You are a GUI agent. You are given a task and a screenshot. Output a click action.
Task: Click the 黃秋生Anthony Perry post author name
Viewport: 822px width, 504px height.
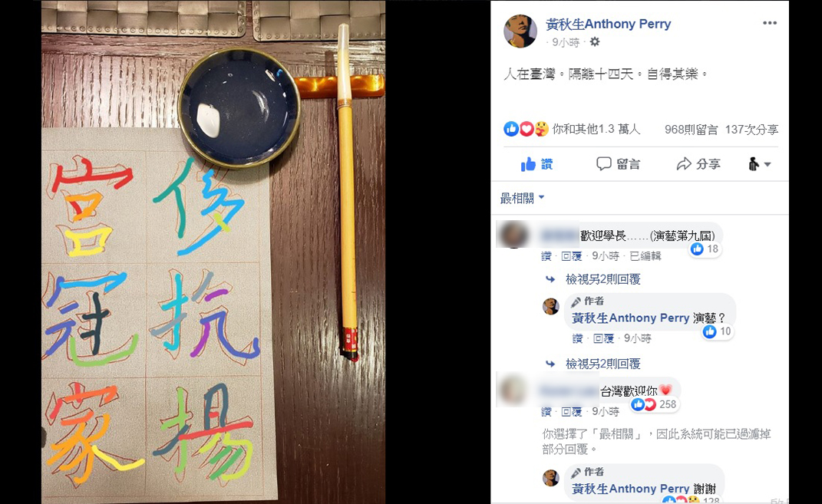tap(608, 24)
